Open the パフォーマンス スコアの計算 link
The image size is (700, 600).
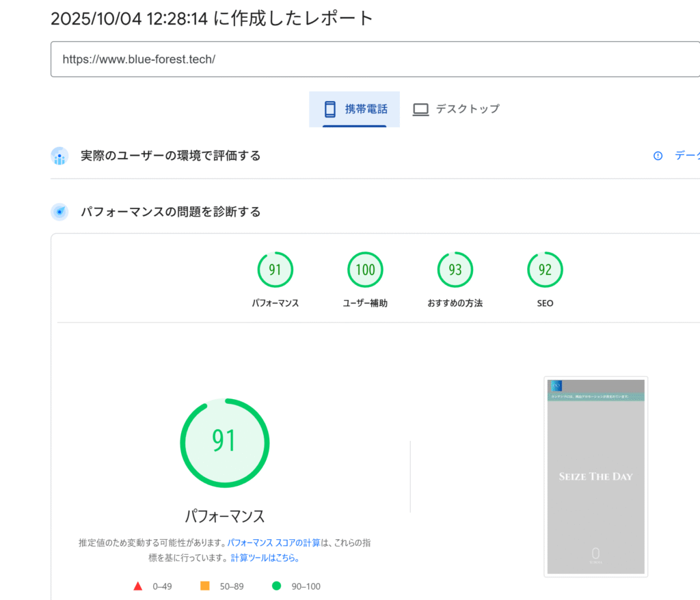click(x=273, y=543)
